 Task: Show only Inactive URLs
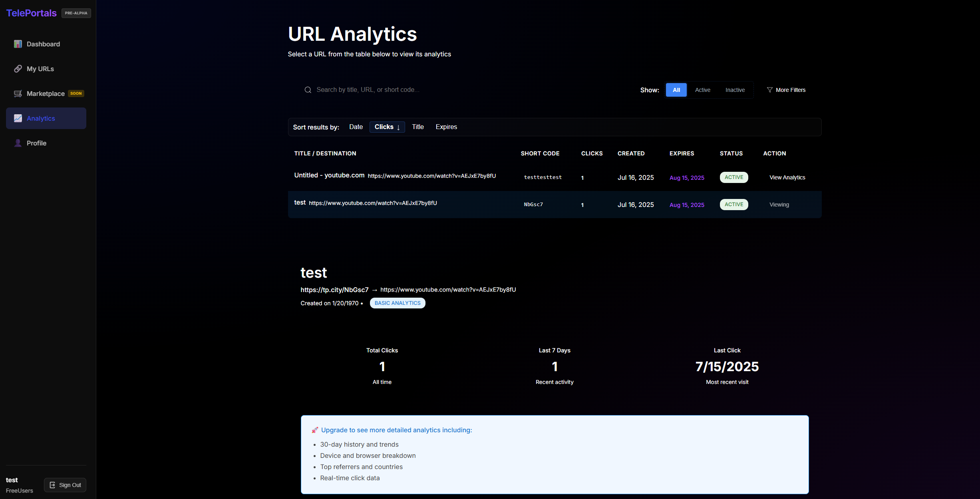[735, 90]
